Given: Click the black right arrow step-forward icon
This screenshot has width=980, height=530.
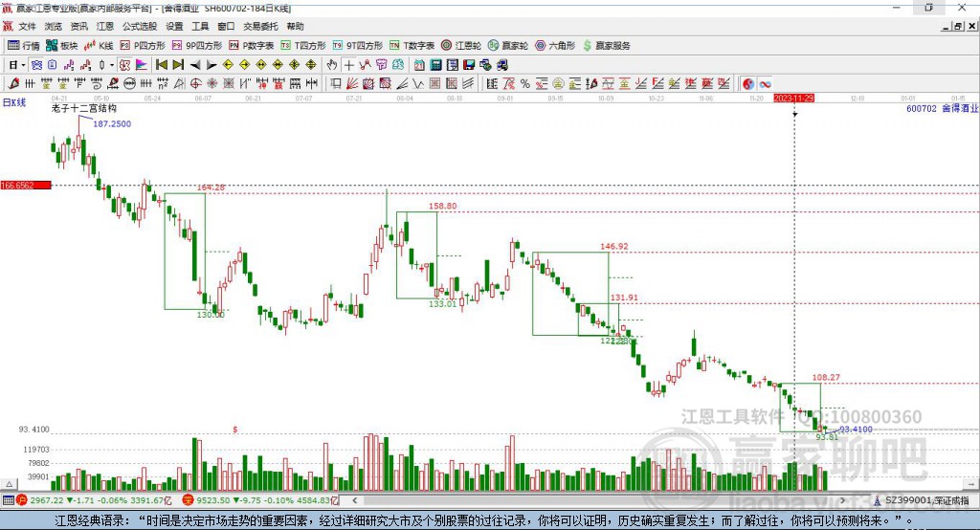Looking at the screenshot, I should (x=212, y=65).
